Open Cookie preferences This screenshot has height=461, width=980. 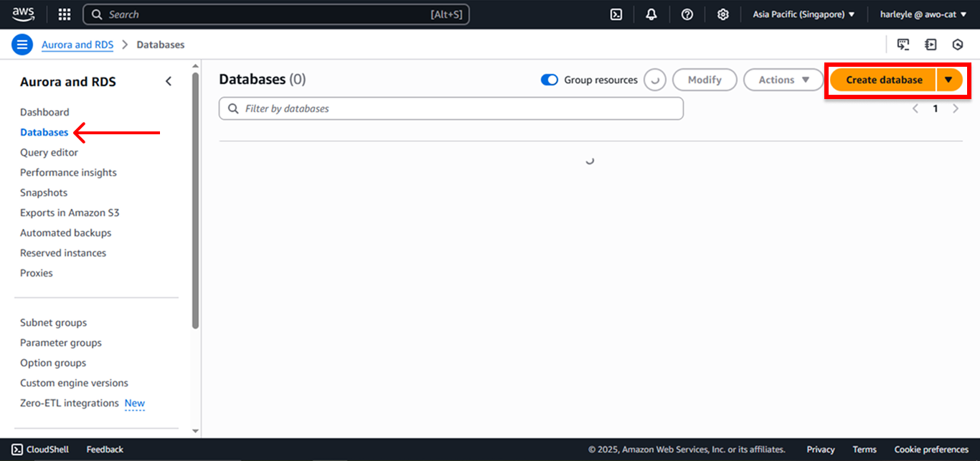point(931,450)
